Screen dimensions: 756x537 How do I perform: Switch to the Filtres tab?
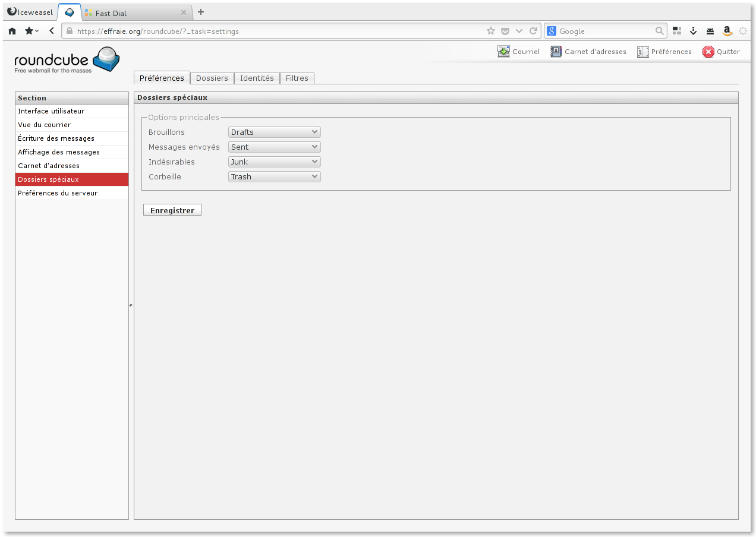tap(297, 78)
